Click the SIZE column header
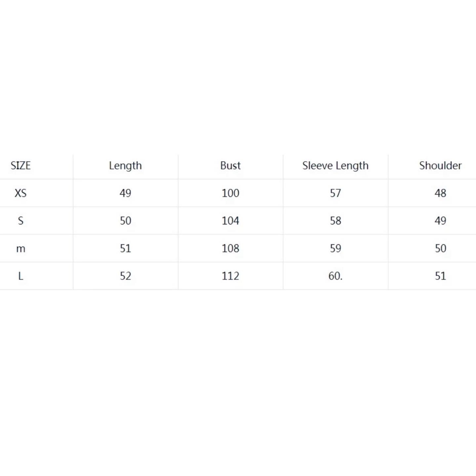 click(x=20, y=166)
